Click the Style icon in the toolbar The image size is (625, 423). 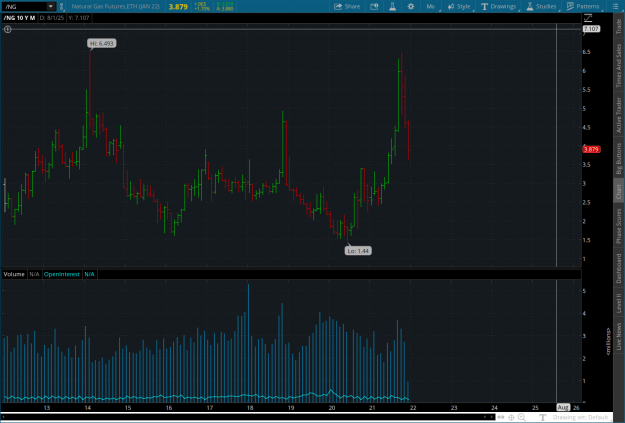pos(451,6)
